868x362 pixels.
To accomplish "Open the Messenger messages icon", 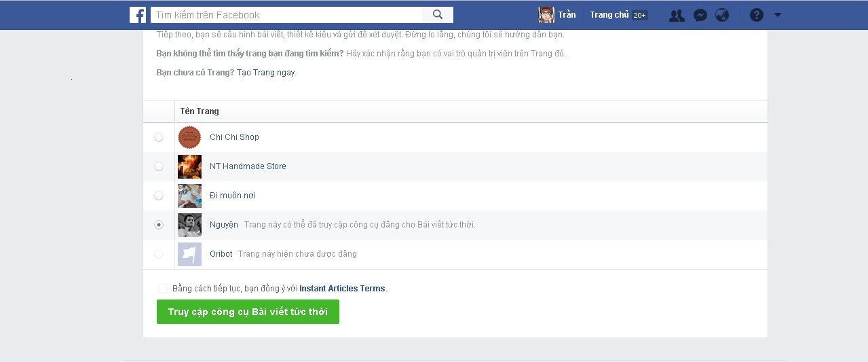I will click(x=700, y=15).
